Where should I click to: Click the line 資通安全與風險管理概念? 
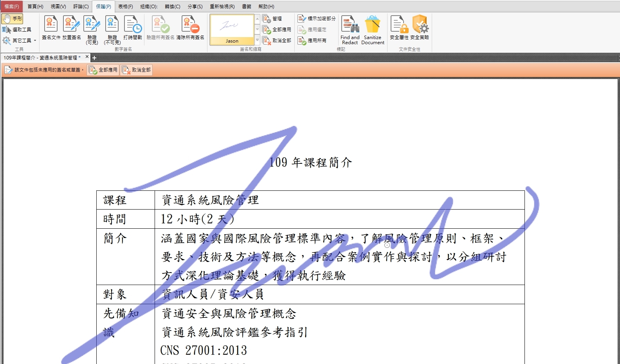[229, 313]
